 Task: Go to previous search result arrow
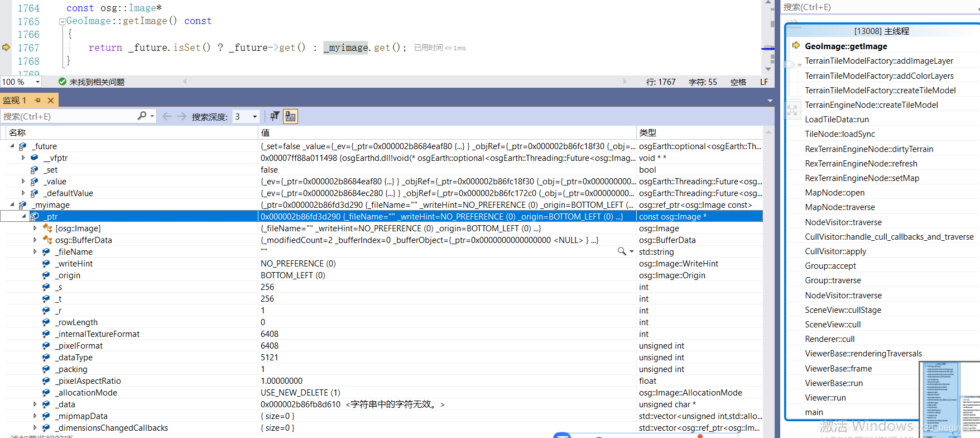point(166,116)
